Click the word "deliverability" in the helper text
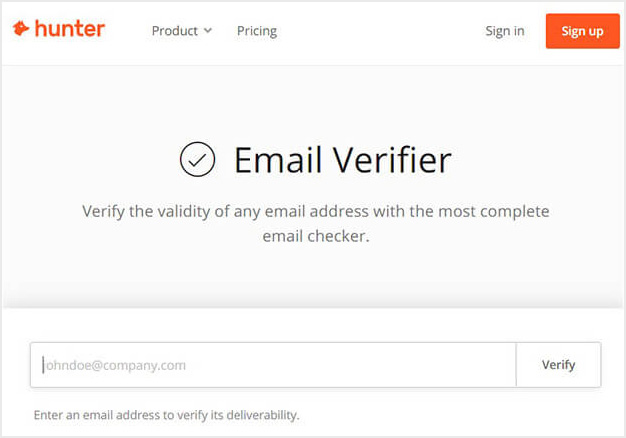 pos(262,415)
